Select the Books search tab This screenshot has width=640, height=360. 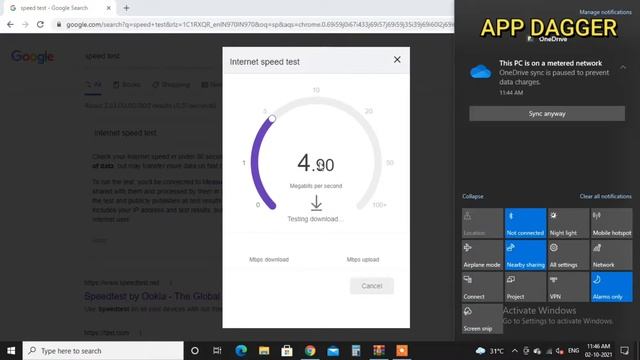click(x=127, y=84)
